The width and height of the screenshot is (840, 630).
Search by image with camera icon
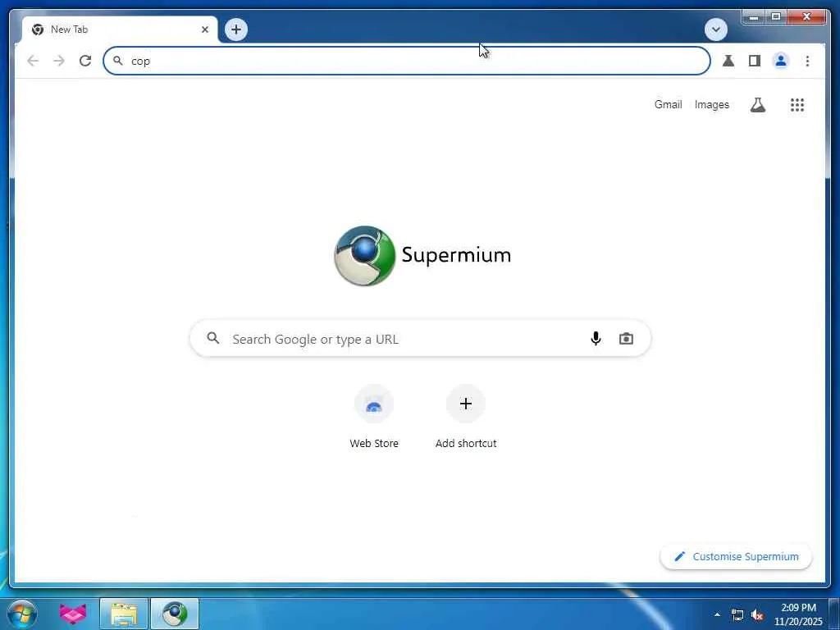coord(626,339)
